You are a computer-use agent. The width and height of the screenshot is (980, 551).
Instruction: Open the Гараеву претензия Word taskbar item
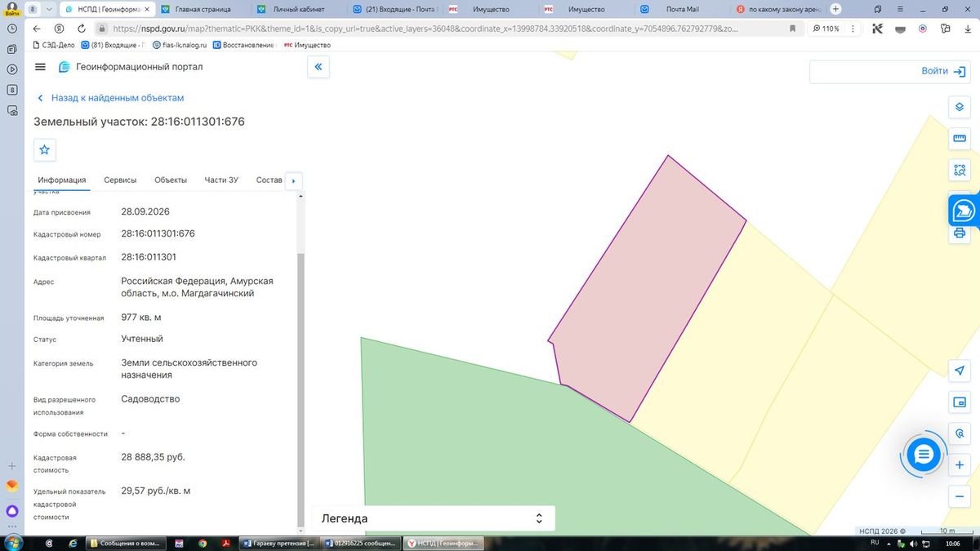278,543
